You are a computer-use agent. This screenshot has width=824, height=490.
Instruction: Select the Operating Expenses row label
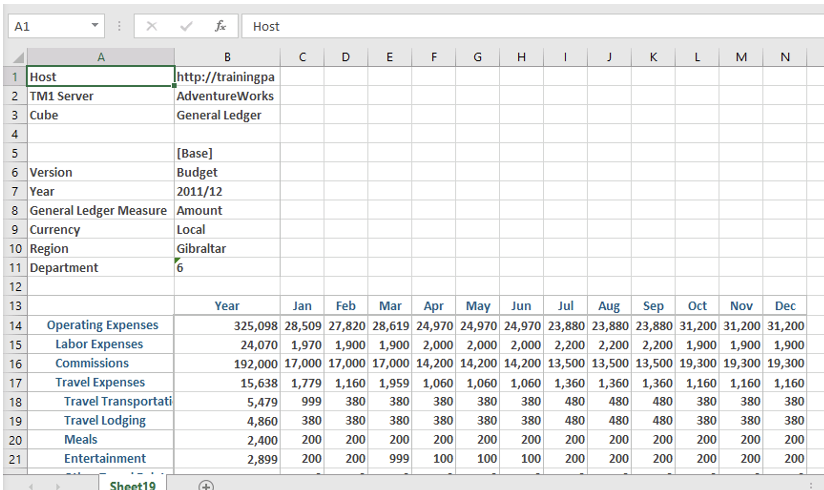[x=102, y=325]
